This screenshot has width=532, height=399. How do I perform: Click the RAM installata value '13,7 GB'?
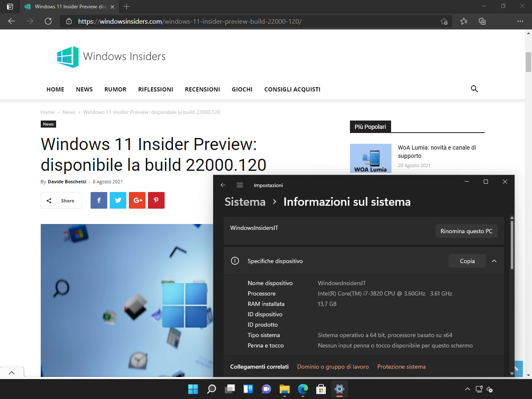click(327, 304)
